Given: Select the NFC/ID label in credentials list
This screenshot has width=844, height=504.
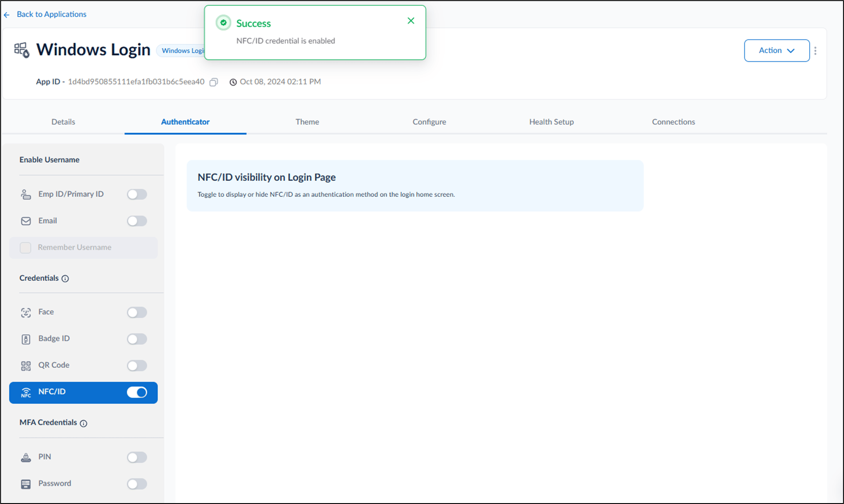Looking at the screenshot, I should [52, 392].
